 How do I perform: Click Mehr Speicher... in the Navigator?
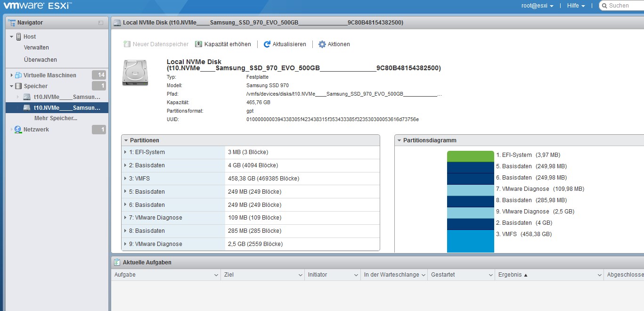tap(56, 118)
